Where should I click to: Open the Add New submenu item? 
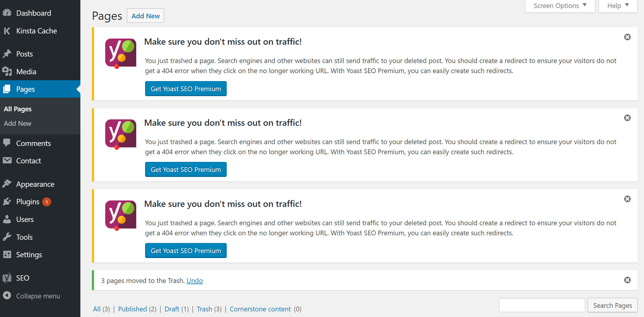tap(18, 123)
